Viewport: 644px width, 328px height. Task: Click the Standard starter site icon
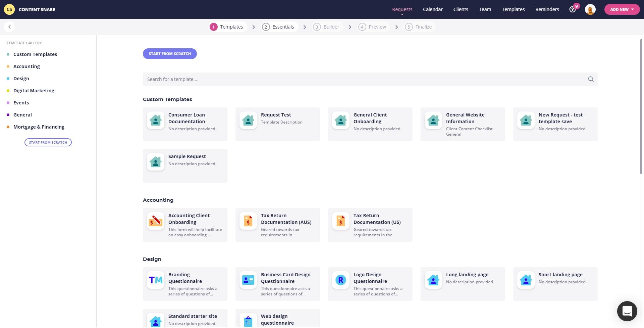coord(156,320)
